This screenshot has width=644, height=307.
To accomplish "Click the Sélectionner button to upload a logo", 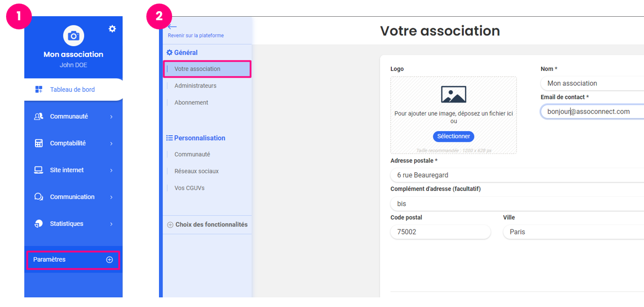I will pos(453,136).
